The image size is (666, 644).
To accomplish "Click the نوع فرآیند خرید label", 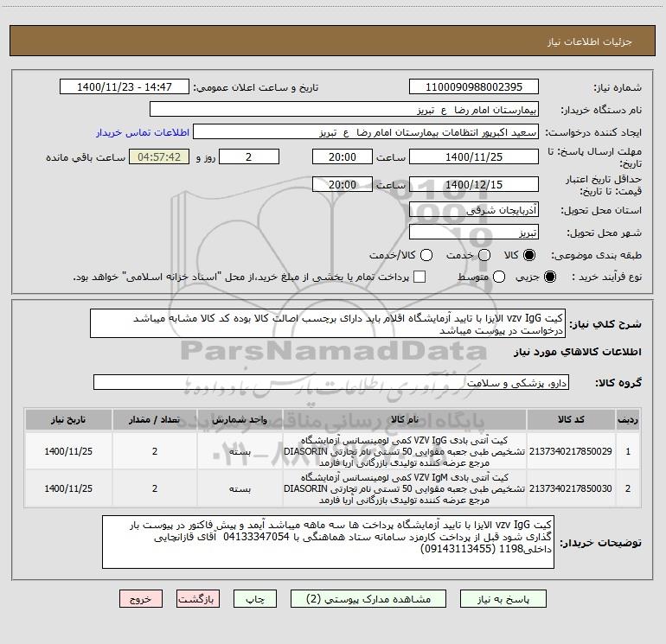I will [x=606, y=277].
